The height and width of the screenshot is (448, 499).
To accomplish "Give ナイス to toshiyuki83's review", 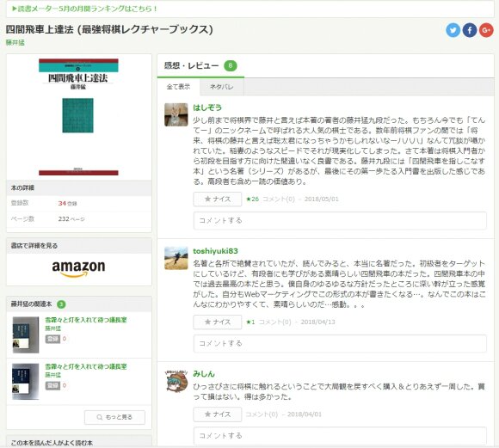I will (x=218, y=322).
